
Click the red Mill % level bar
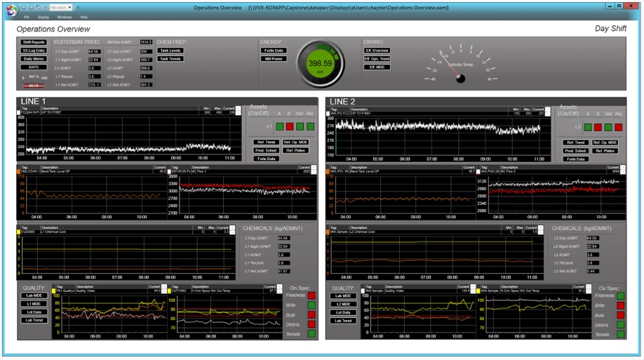pyautogui.click(x=34, y=86)
